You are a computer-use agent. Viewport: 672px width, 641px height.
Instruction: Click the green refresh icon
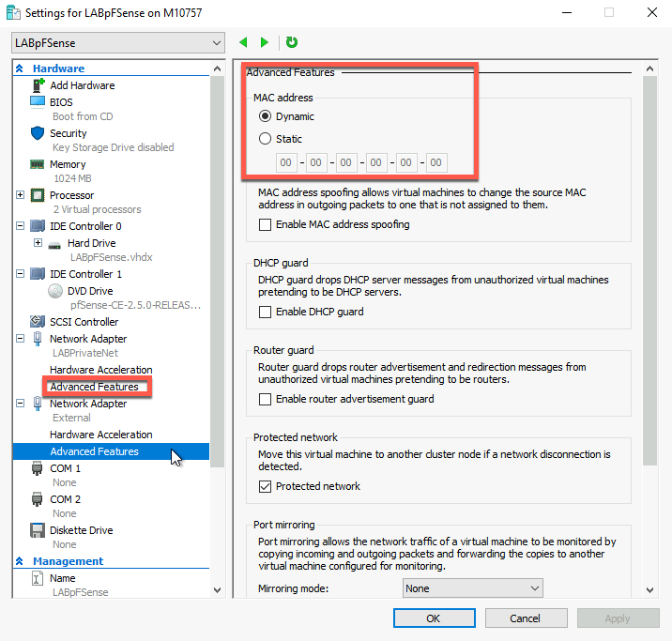[x=292, y=42]
